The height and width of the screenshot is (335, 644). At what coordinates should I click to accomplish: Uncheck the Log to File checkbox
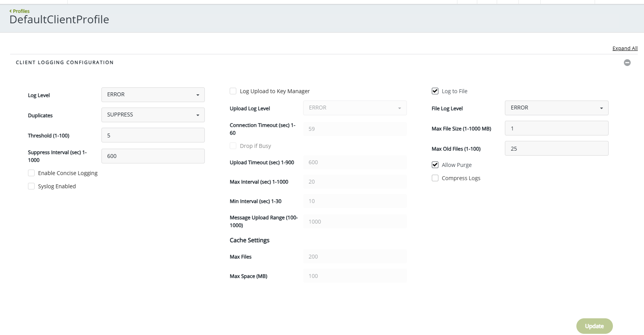[x=435, y=91]
